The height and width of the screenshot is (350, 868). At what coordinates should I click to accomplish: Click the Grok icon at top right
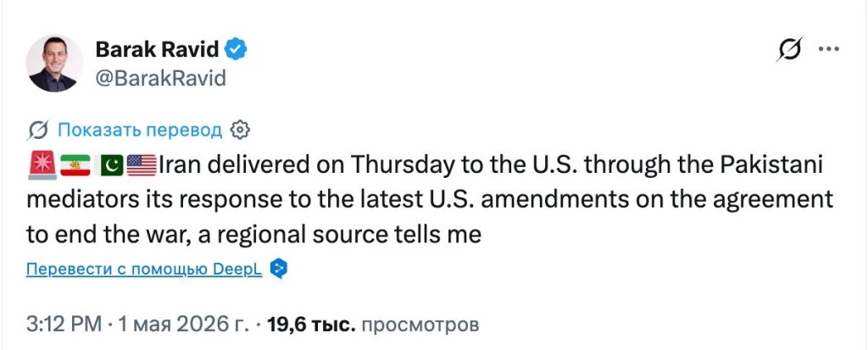789,49
